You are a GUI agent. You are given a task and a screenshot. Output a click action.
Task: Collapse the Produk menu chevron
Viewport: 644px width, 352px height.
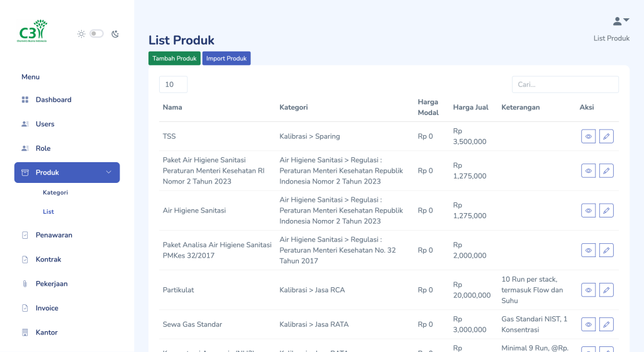[108, 173]
